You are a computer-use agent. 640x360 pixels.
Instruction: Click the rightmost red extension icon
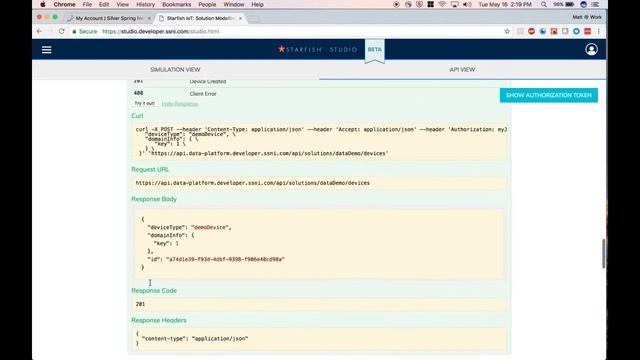tap(587, 31)
